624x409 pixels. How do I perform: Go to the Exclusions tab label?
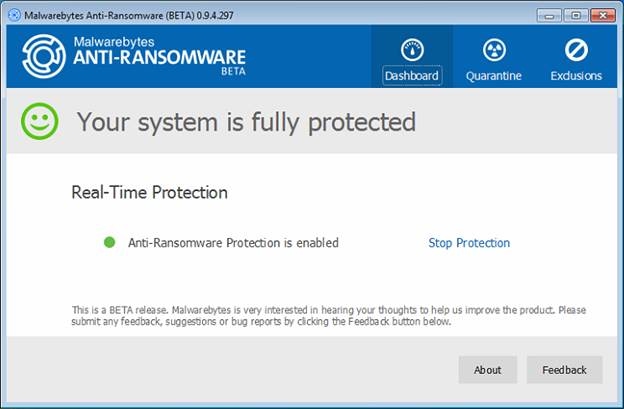pos(576,76)
